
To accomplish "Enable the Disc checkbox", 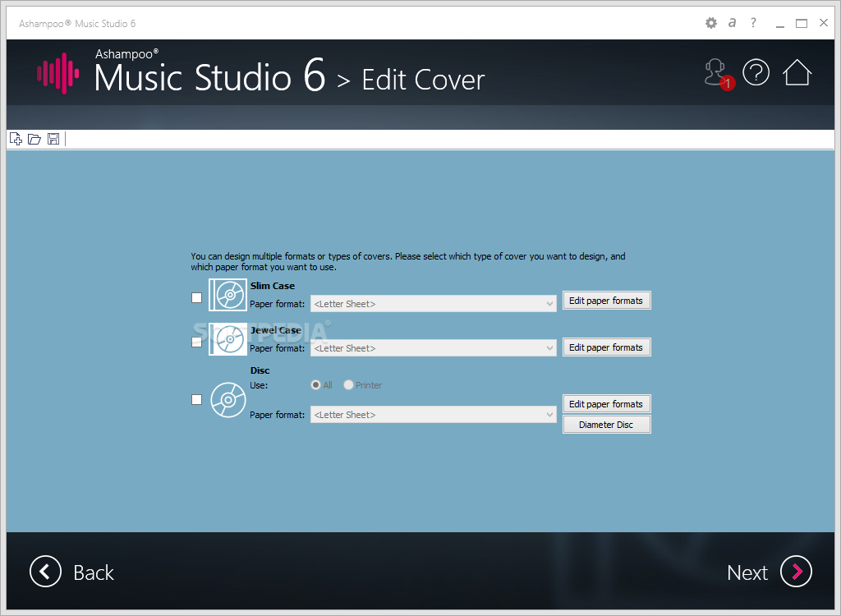I will tap(197, 400).
